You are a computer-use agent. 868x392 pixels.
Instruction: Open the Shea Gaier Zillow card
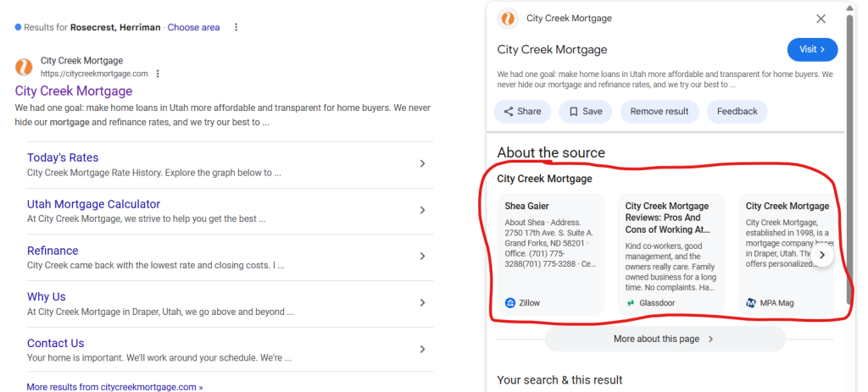pyautogui.click(x=551, y=254)
